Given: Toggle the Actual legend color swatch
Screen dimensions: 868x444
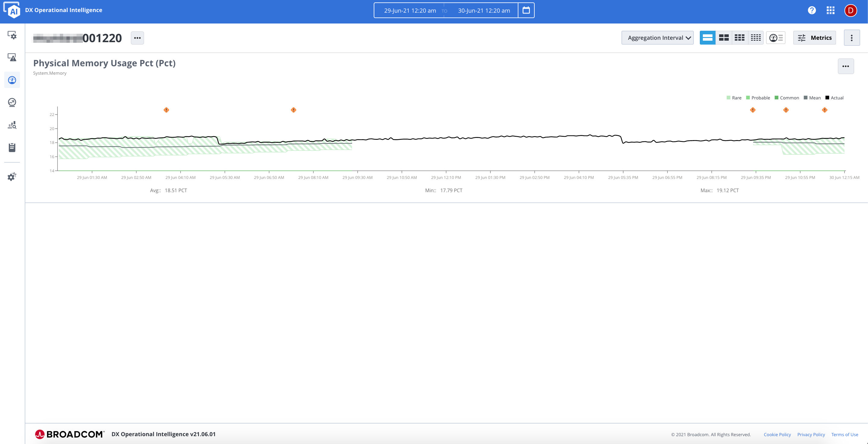Looking at the screenshot, I should pyautogui.click(x=827, y=98).
